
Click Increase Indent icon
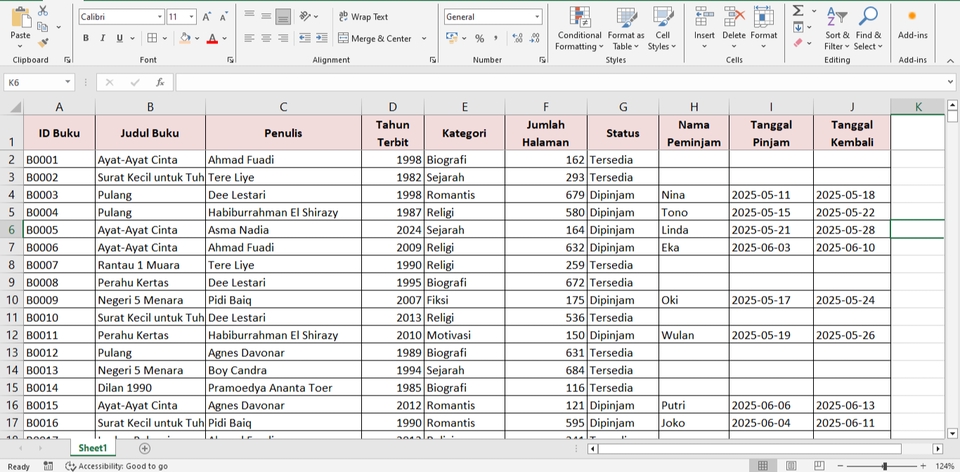[321, 38]
